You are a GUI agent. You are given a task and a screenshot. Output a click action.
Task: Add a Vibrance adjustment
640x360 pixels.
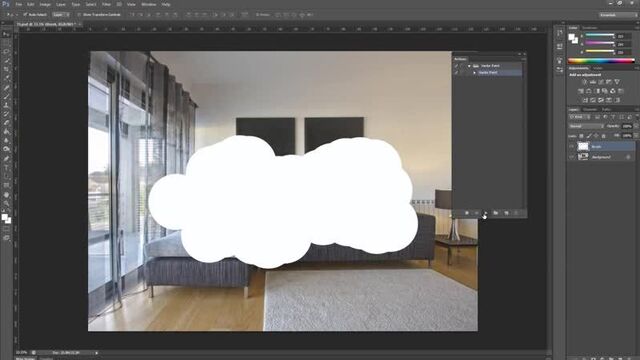click(617, 82)
